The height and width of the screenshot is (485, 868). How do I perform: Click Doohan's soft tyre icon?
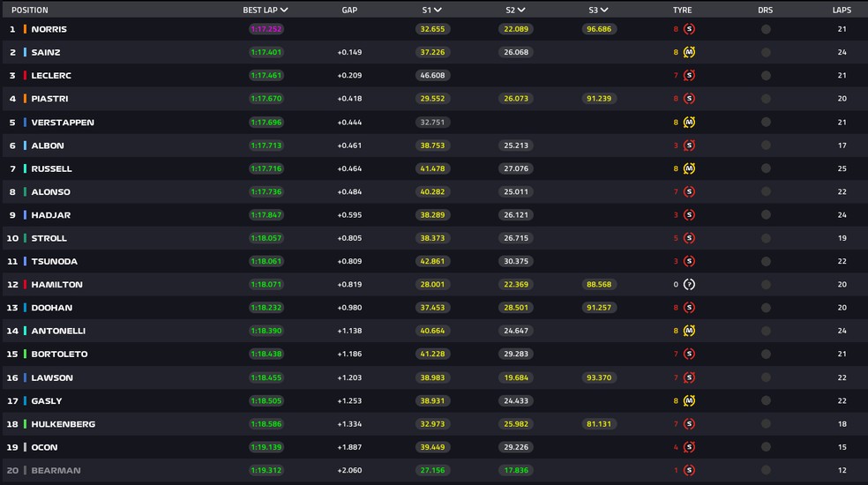tap(689, 307)
